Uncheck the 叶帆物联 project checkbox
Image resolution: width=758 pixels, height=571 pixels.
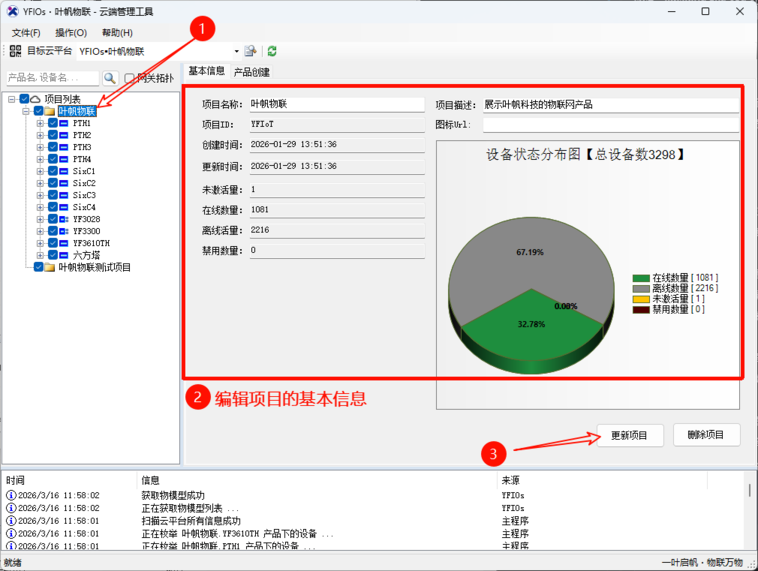point(39,111)
